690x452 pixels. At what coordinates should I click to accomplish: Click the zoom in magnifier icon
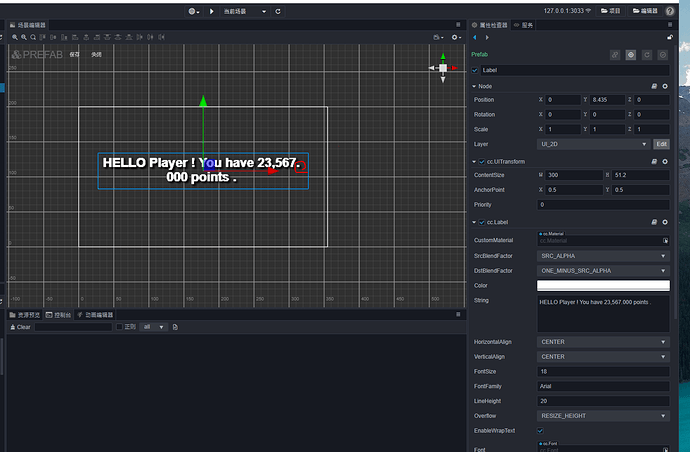15,37
